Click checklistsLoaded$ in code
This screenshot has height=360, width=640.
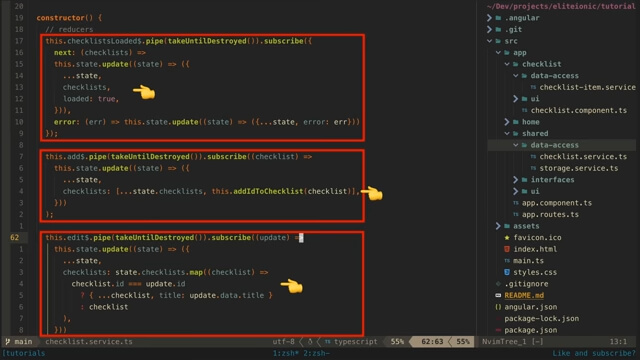pyautogui.click(x=104, y=41)
